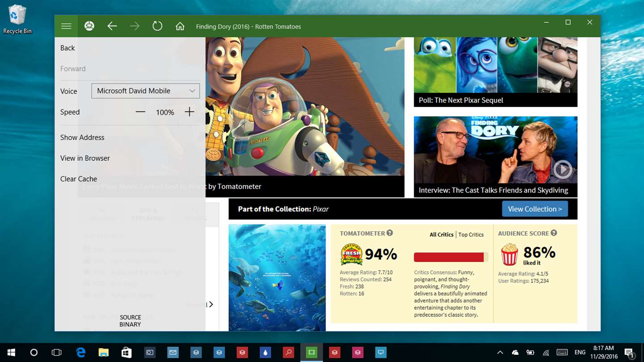Viewport: 644px width, 362px height.
Task: Click the 86% audience score
Action: click(x=539, y=252)
